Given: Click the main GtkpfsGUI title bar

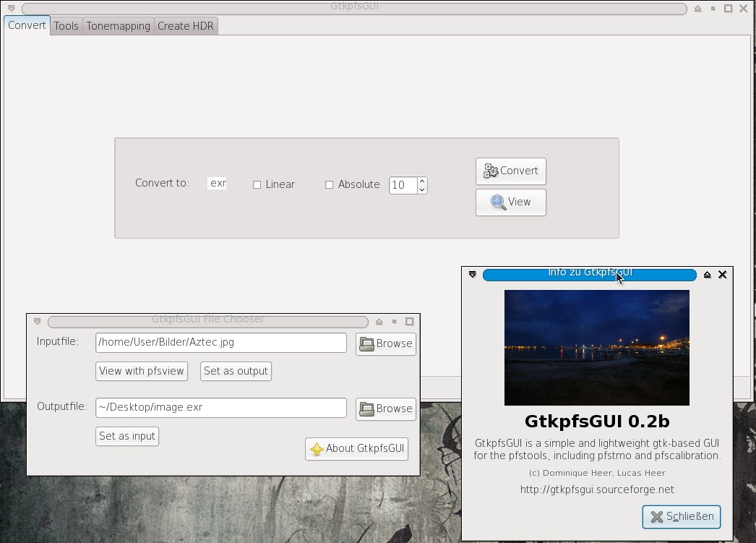Looking at the screenshot, I should pos(354,8).
